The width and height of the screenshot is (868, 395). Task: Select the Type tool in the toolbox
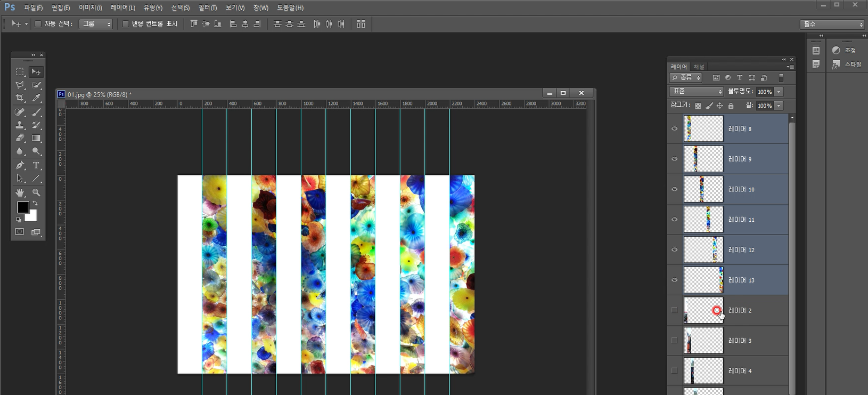point(36,165)
